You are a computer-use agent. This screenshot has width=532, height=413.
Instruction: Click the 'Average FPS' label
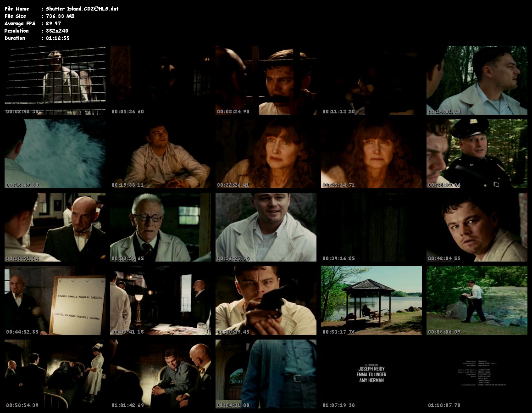pos(20,23)
